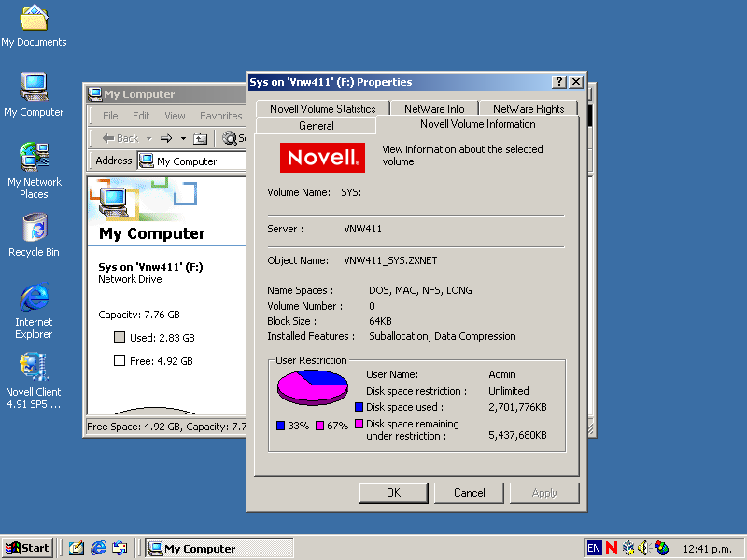Launch Internet Explorer from desktop
This screenshot has width=747, height=560.
34,311
